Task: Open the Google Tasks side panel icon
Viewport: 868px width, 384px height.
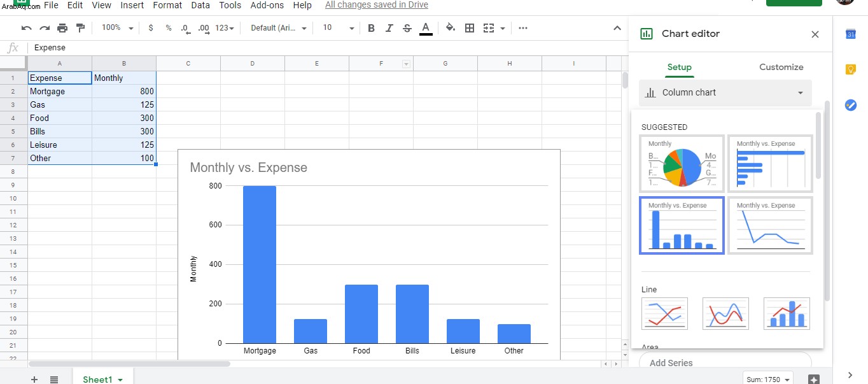Action: [x=851, y=105]
